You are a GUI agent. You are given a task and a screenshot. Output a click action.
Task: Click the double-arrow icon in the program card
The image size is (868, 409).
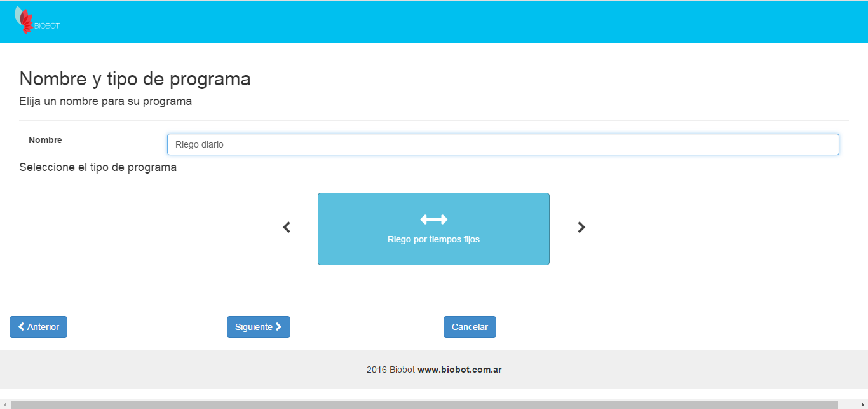433,219
